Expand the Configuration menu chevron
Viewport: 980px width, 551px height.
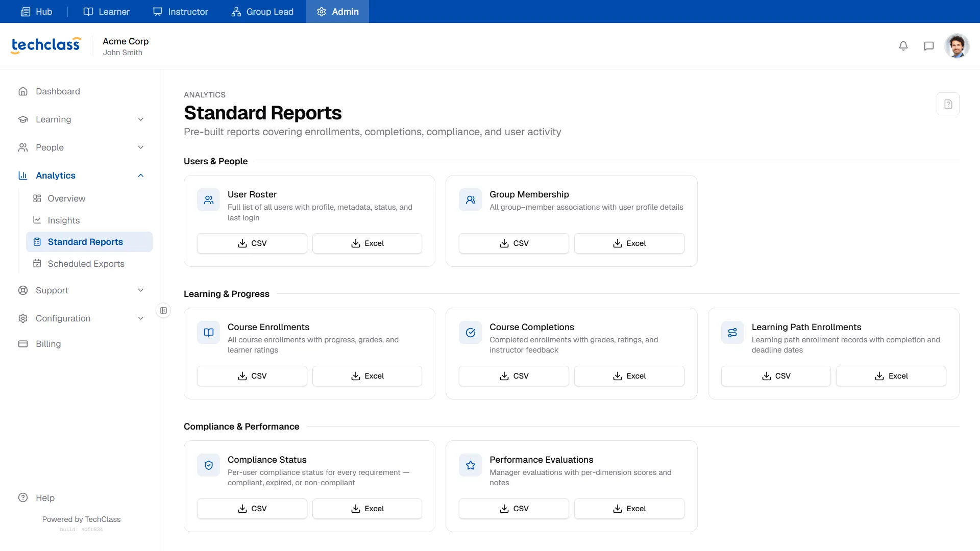(x=141, y=318)
